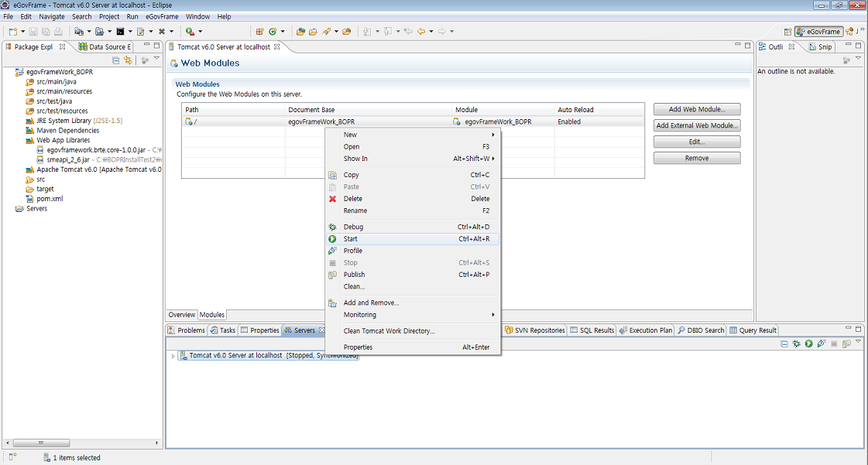868x465 pixels.
Task: Expand the Tomcat v6.0 Server tree node
Action: (173, 356)
